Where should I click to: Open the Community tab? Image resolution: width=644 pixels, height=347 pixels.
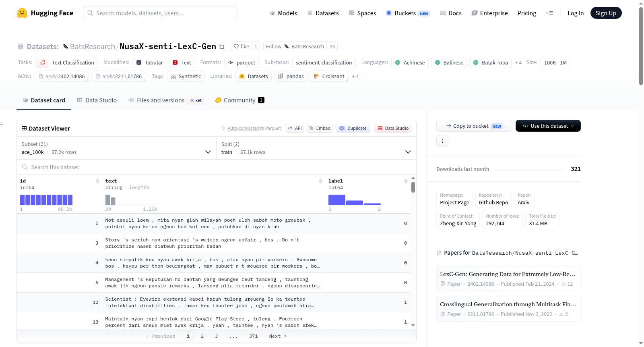point(239,100)
